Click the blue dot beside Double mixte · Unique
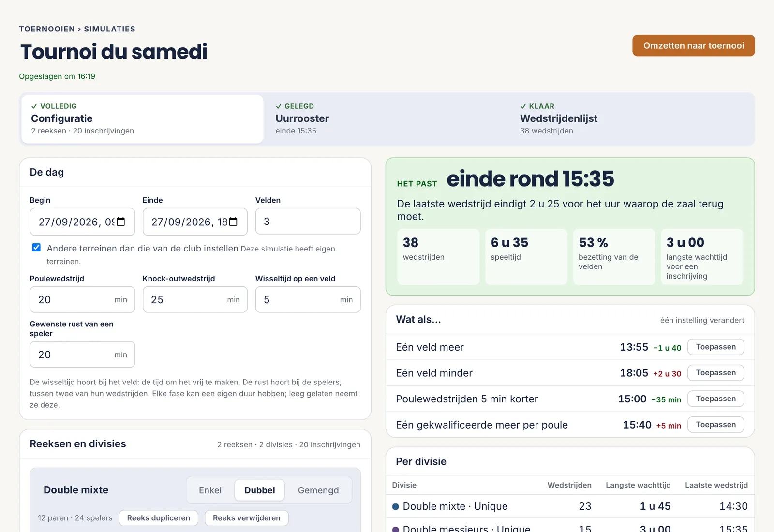This screenshot has height=532, width=774. 395,506
